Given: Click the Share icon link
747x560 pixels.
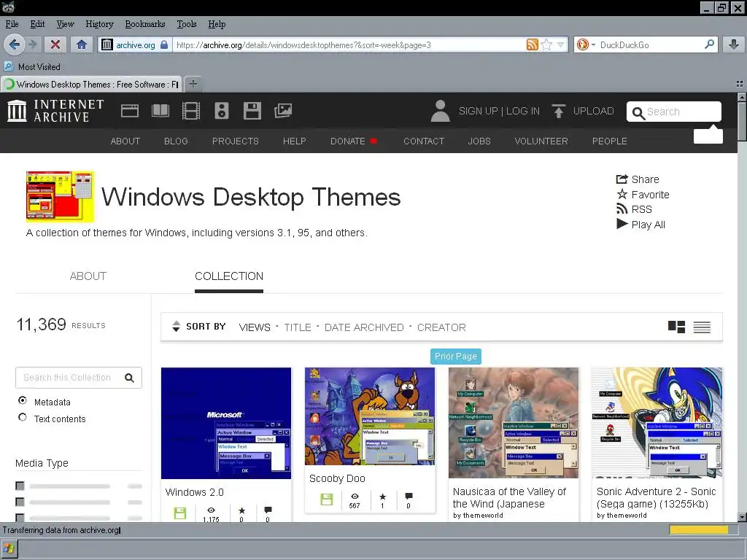Looking at the screenshot, I should point(638,179).
